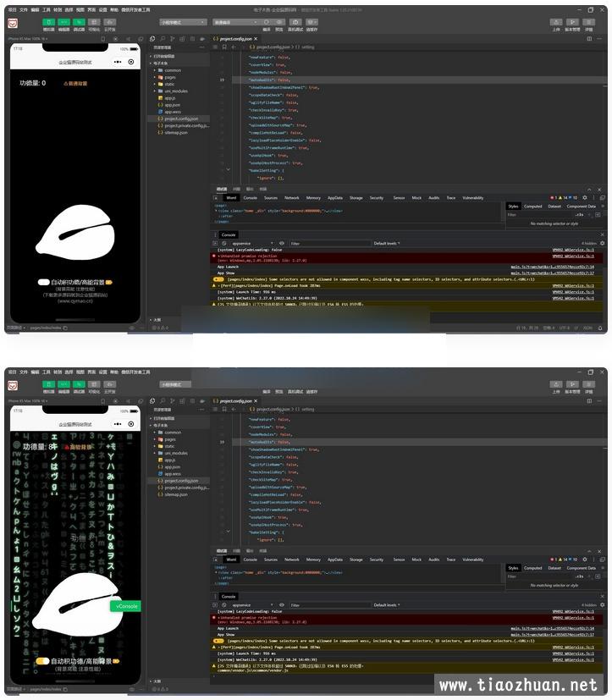The height and width of the screenshot is (700, 612).
Task: Click the 清缓存 clear cache icon, upper screenshot
Action: click(x=312, y=22)
